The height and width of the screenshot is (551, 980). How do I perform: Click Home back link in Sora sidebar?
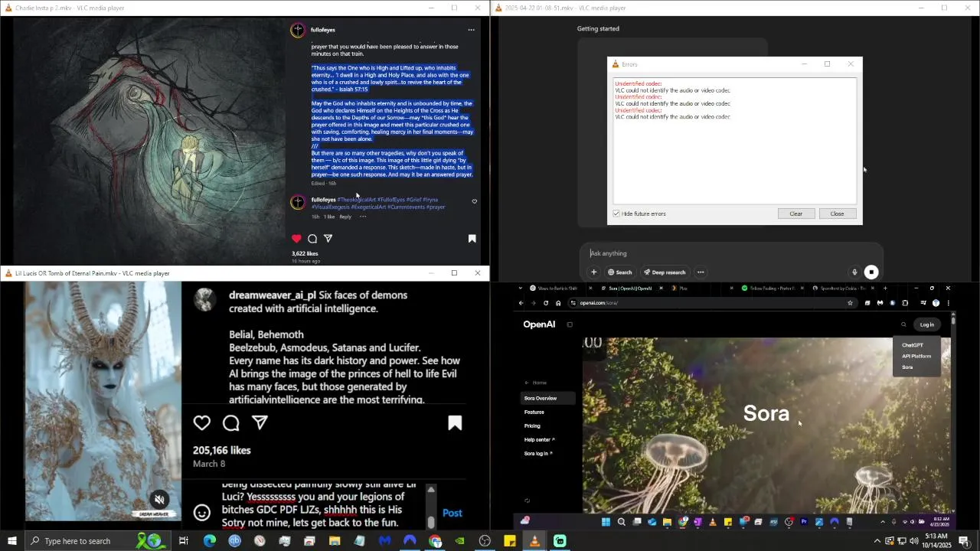pos(536,383)
